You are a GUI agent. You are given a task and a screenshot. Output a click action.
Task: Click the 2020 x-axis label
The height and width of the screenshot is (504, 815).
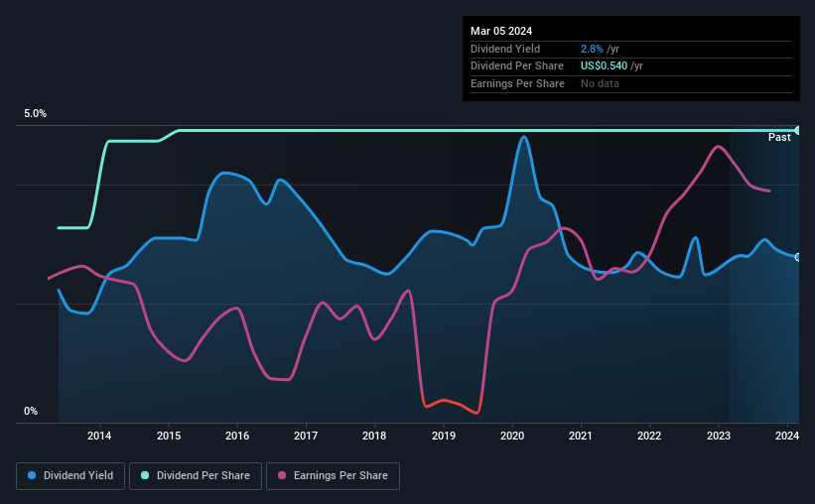tap(512, 436)
